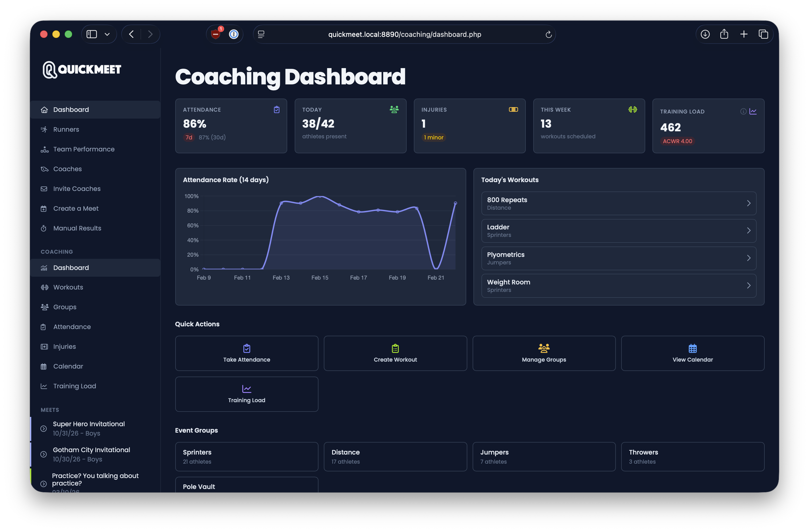Go to Team Performance in sidebar
The width and height of the screenshot is (809, 532).
pos(84,149)
